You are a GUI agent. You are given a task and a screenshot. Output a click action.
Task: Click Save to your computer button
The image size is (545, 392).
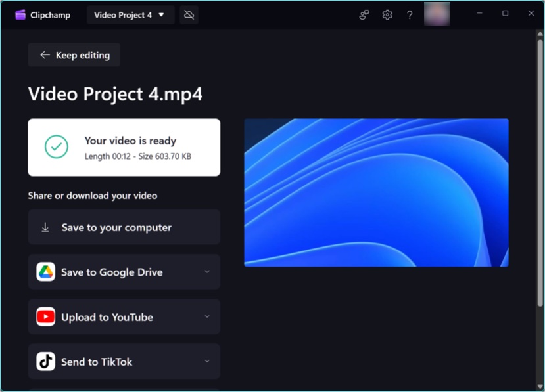pyautogui.click(x=124, y=227)
